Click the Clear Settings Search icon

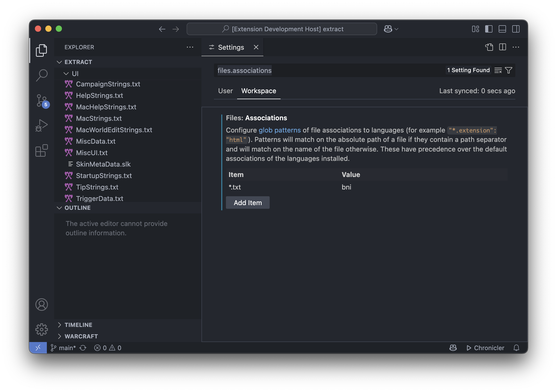pos(498,70)
